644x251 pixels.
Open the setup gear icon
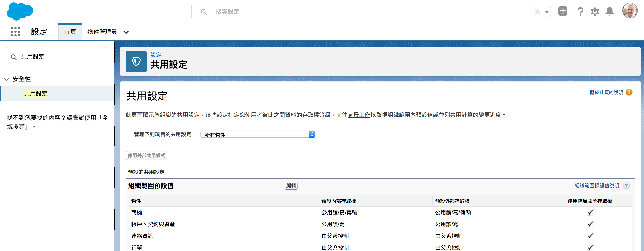point(595,11)
